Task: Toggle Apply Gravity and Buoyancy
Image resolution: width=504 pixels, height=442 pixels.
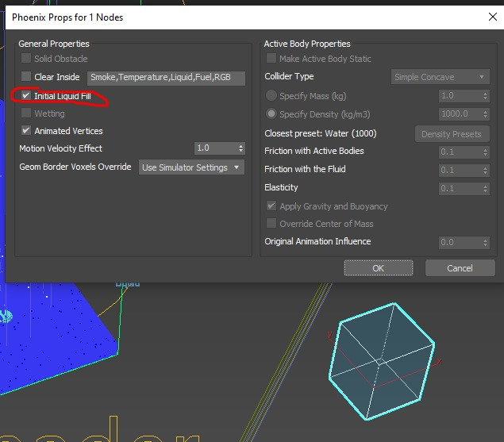Action: pos(271,206)
